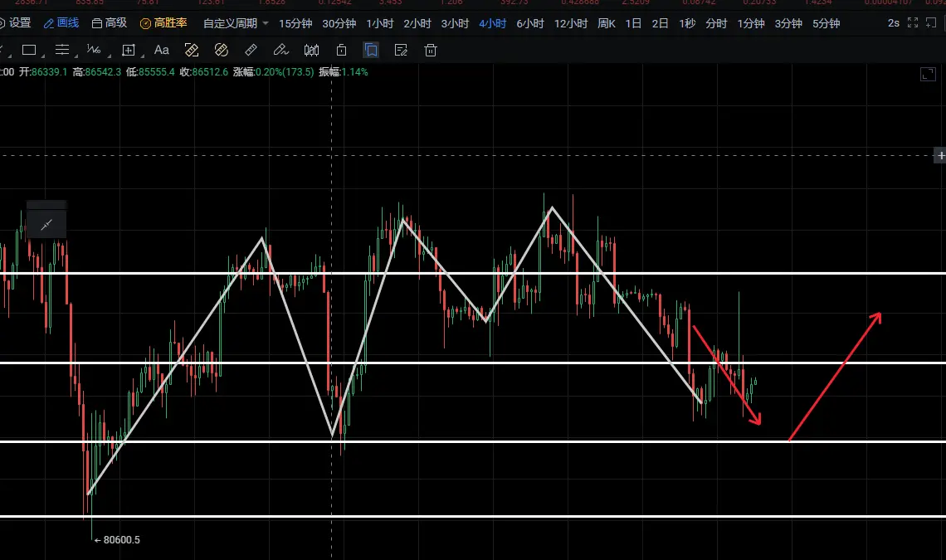Switch to the 6小时 timeframe
The image size is (946, 560).
coord(530,23)
